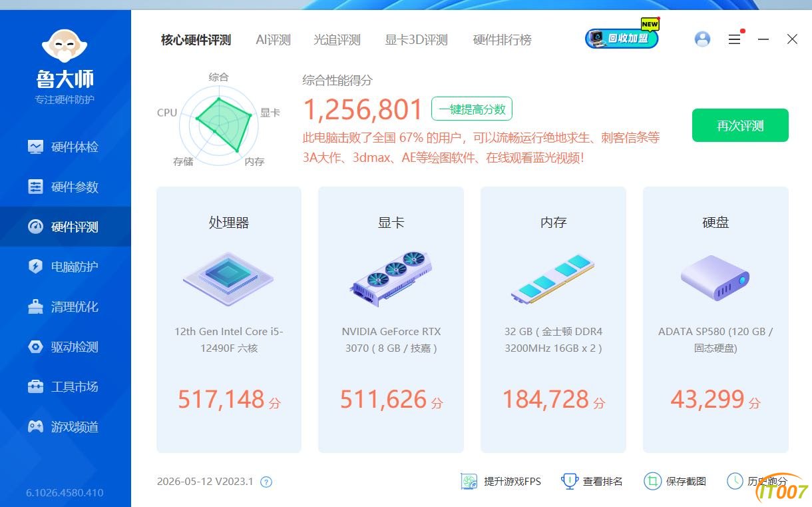Viewport: 812px width, 507px height.
Task: Click the 电脑防护 shield icon
Action: 35,266
